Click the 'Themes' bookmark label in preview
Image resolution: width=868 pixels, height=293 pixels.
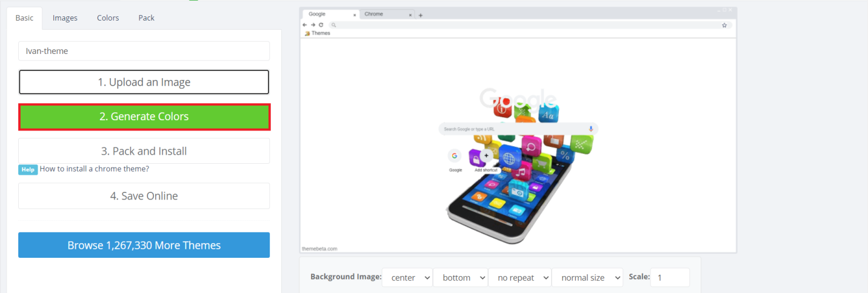(321, 33)
